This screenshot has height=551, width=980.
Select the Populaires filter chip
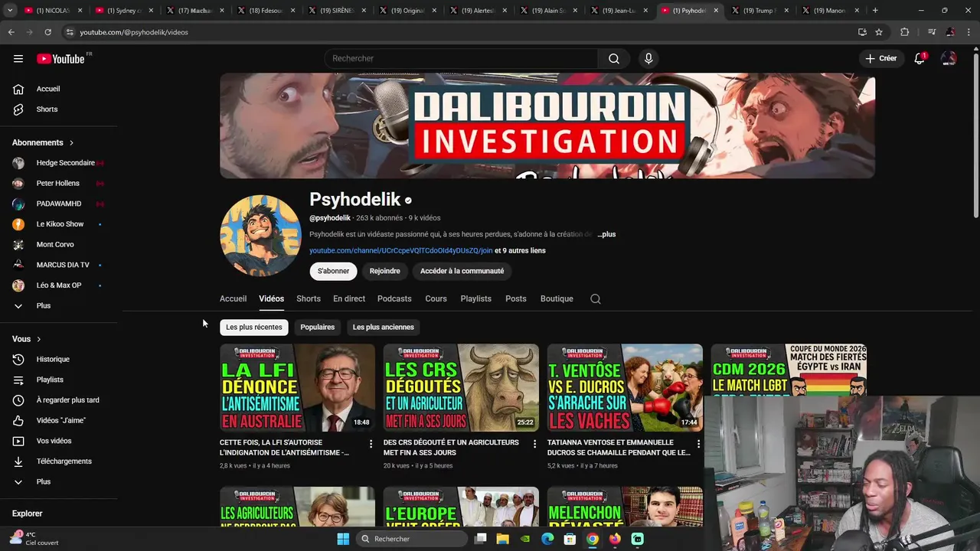(318, 328)
